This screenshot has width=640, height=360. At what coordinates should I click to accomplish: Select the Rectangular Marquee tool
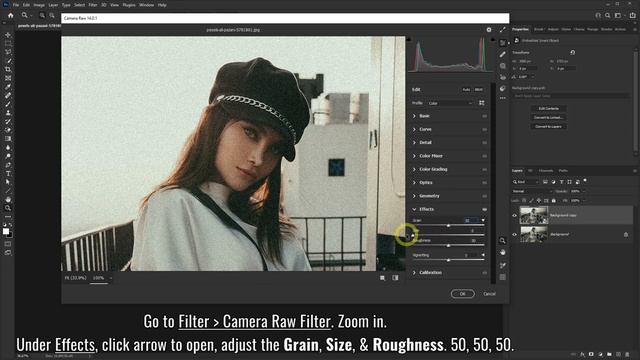pos(8,43)
